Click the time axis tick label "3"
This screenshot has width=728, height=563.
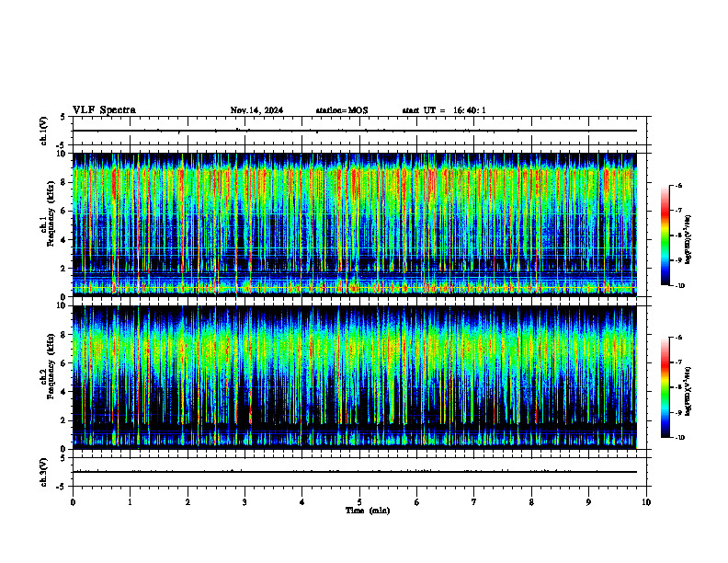point(245,502)
